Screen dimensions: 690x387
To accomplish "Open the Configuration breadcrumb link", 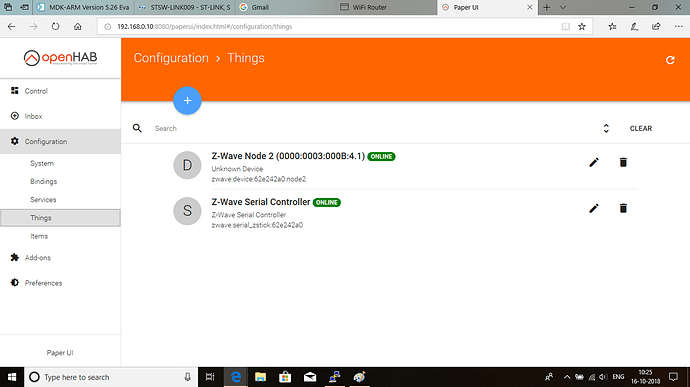I will click(171, 58).
